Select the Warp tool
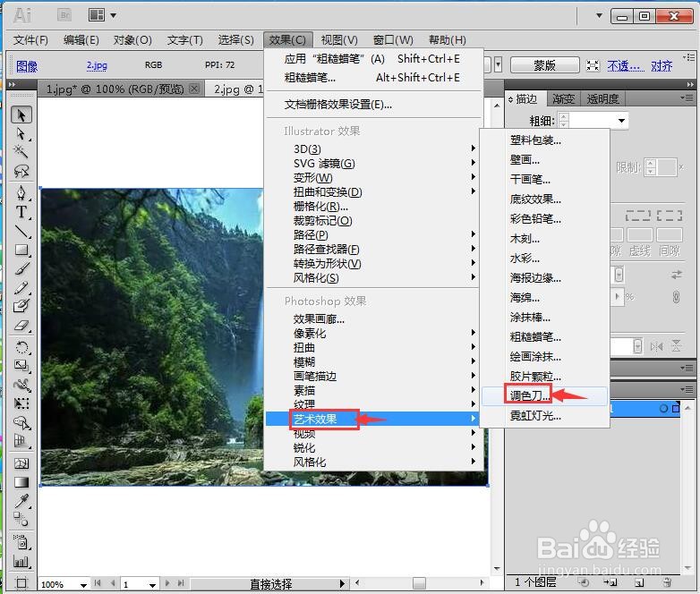The width and height of the screenshot is (700, 594). [x=21, y=385]
